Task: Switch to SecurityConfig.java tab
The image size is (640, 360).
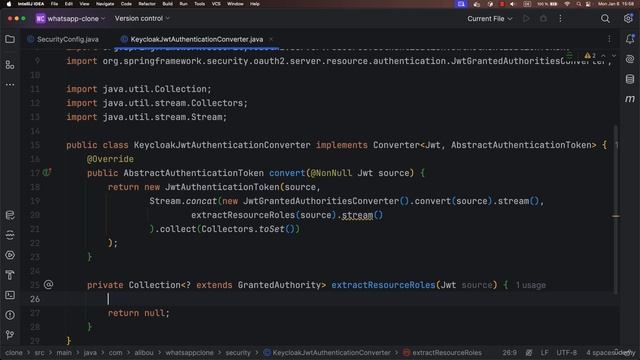Action: 63,39
